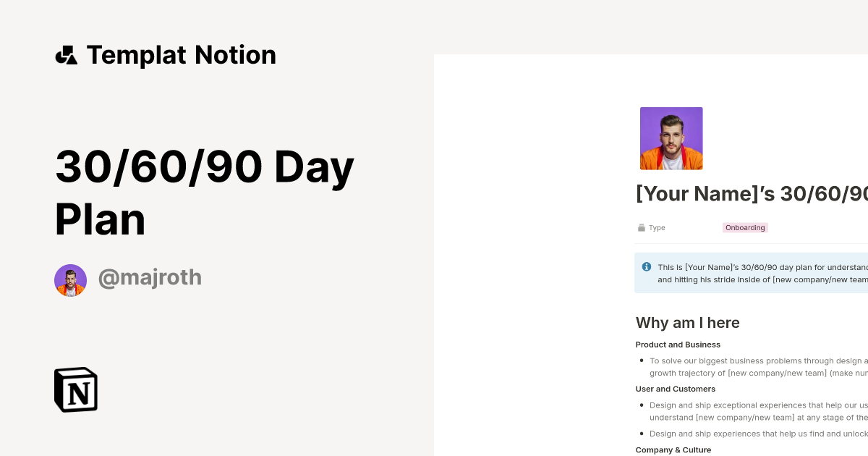Expand the Company & Culture section
Image resolution: width=868 pixels, height=456 pixels.
pos(673,449)
